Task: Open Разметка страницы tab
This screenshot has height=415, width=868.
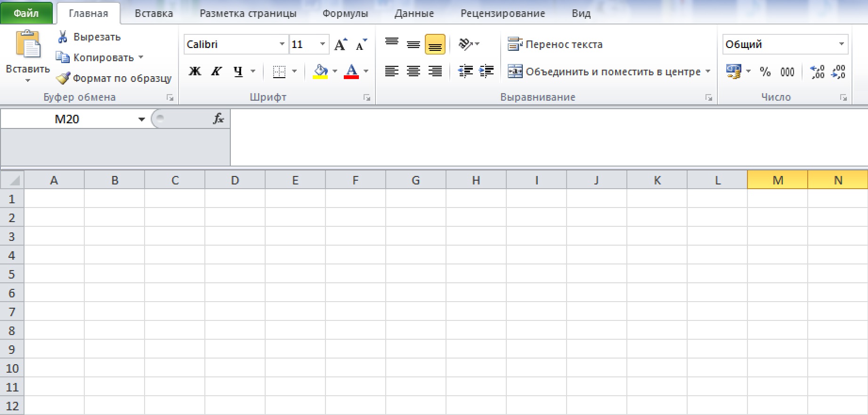Action: (248, 13)
